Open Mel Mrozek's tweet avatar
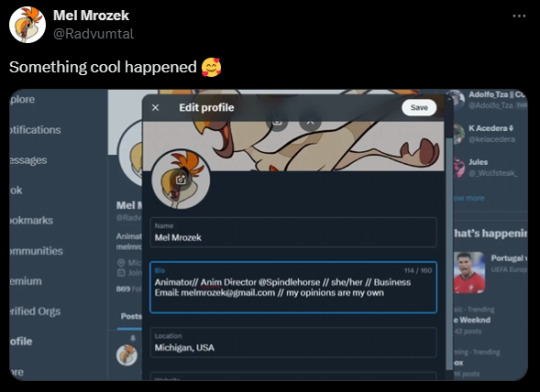 click(x=28, y=24)
